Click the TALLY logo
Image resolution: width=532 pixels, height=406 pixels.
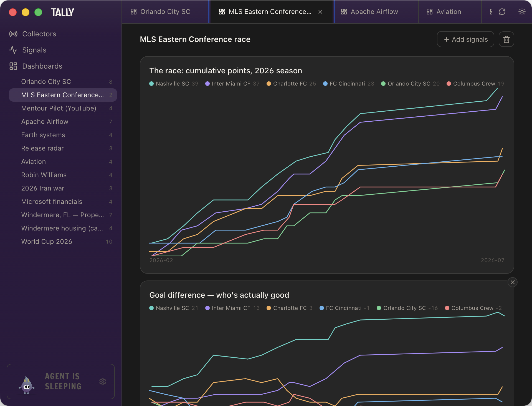[62, 12]
